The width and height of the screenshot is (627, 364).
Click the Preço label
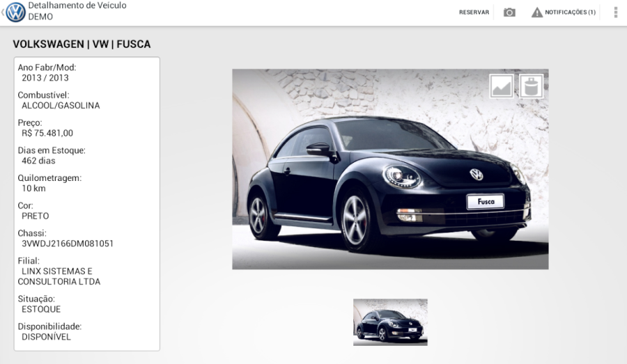pyautogui.click(x=29, y=122)
